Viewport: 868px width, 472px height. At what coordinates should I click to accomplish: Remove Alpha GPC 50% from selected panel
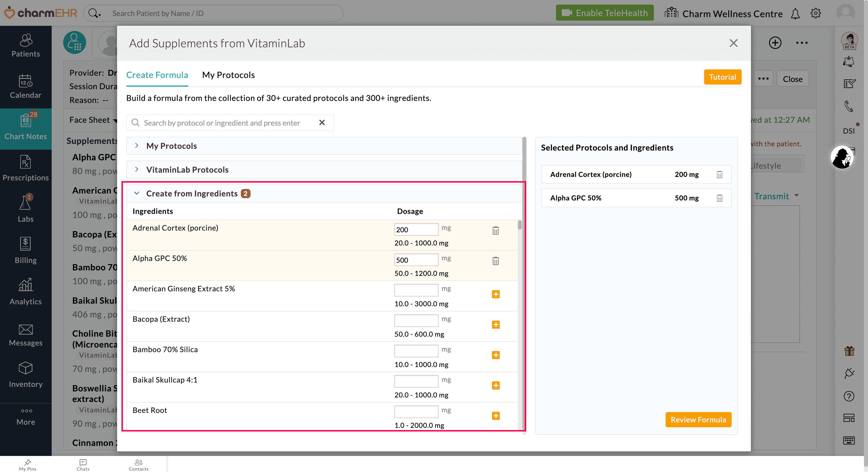pos(719,198)
